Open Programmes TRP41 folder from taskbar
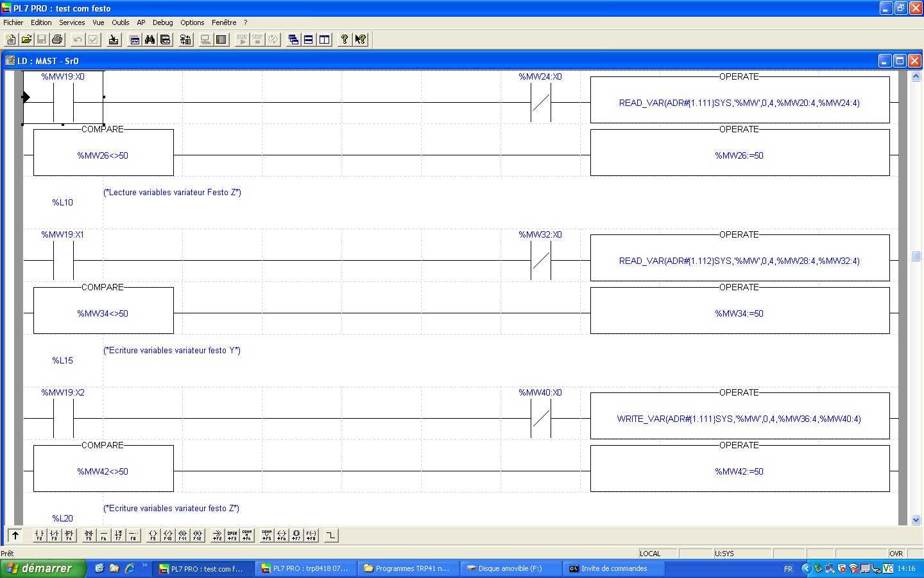This screenshot has width=924, height=578. (x=409, y=568)
